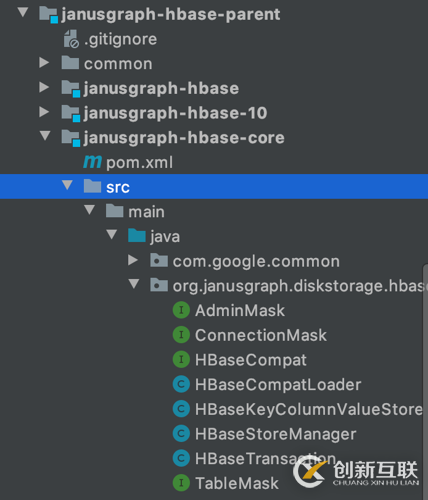
Task: Select the ConnectionMask class name
Action: pos(261,335)
